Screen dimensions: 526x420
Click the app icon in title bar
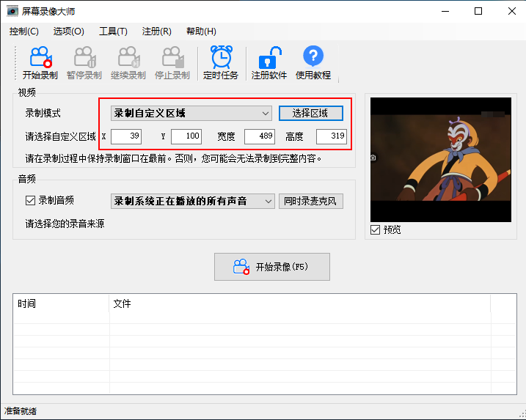pyautogui.click(x=11, y=11)
